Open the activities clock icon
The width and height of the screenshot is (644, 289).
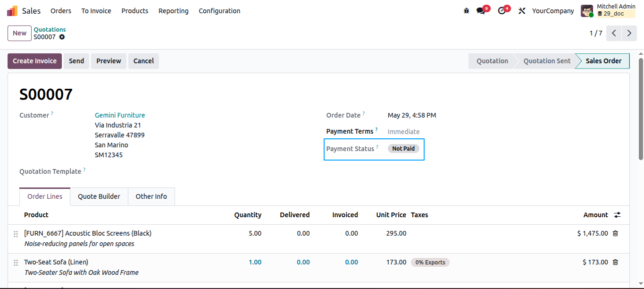[x=502, y=11]
